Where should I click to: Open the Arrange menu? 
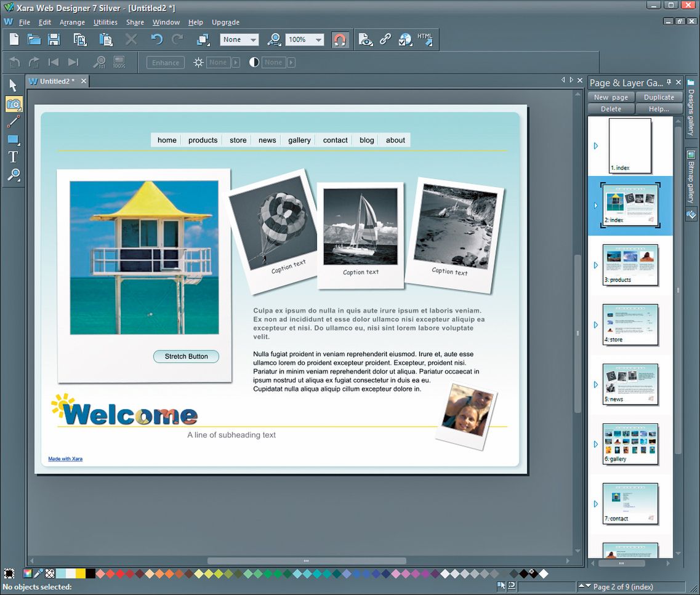[72, 22]
